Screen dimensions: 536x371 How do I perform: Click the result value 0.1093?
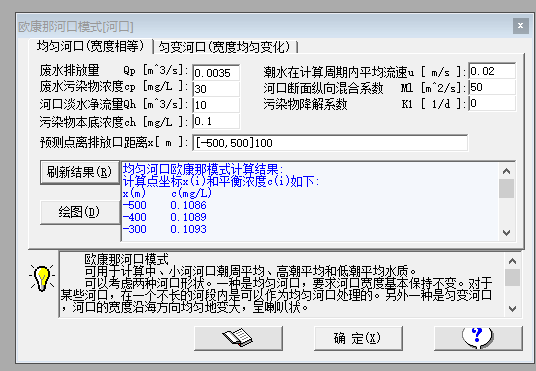click(188, 229)
